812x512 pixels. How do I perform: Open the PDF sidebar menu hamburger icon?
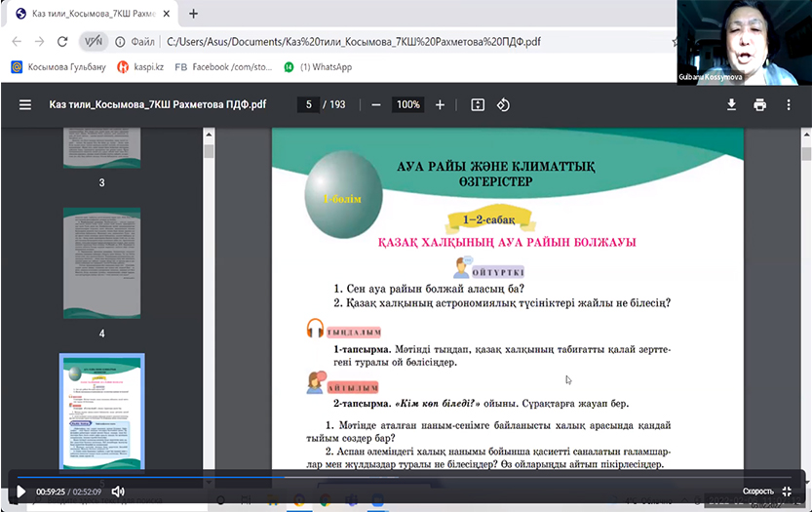[25, 104]
